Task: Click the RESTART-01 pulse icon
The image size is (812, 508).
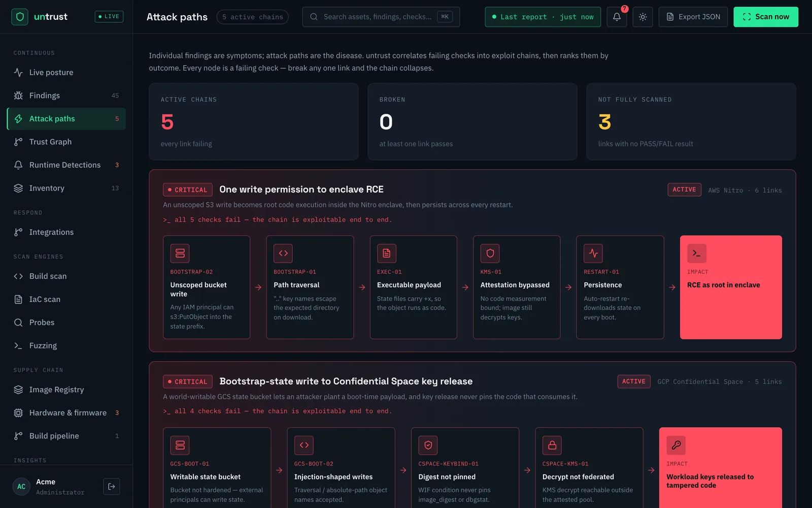Action: [x=593, y=253]
